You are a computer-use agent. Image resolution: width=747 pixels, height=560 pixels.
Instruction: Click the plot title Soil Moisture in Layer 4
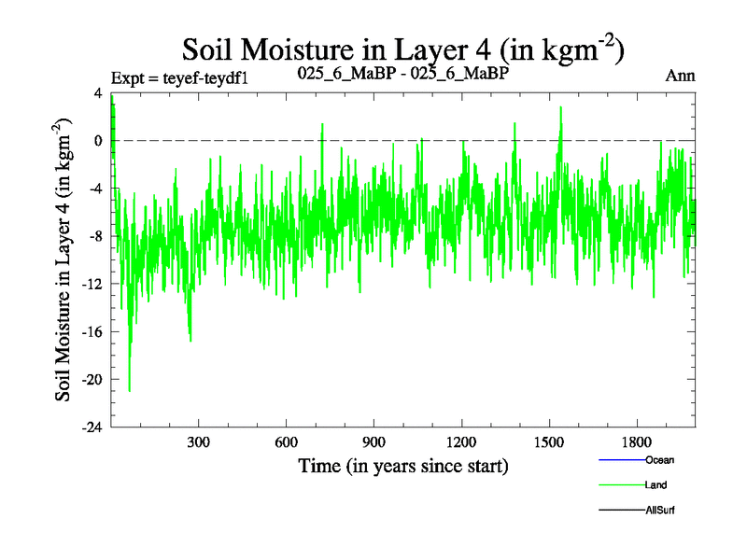point(402,49)
